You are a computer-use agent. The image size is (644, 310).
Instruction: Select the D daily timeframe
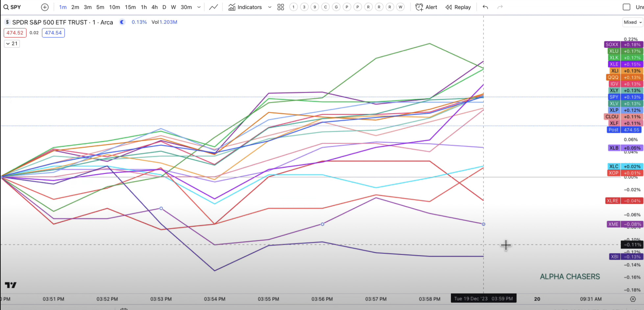click(164, 7)
